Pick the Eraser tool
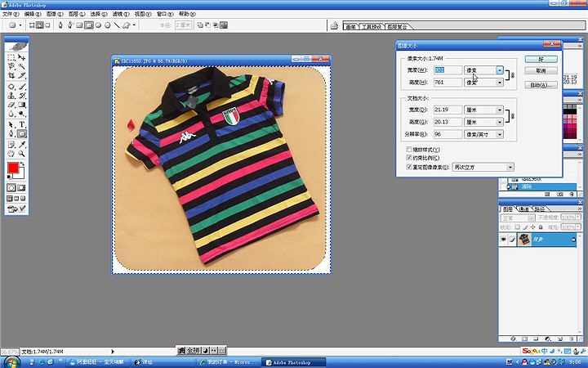Screen dimensions: 588x368 [12, 105]
